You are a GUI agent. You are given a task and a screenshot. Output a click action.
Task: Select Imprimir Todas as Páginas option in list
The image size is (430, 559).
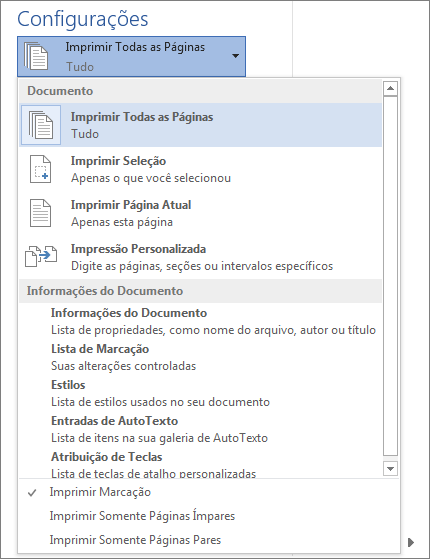point(200,125)
